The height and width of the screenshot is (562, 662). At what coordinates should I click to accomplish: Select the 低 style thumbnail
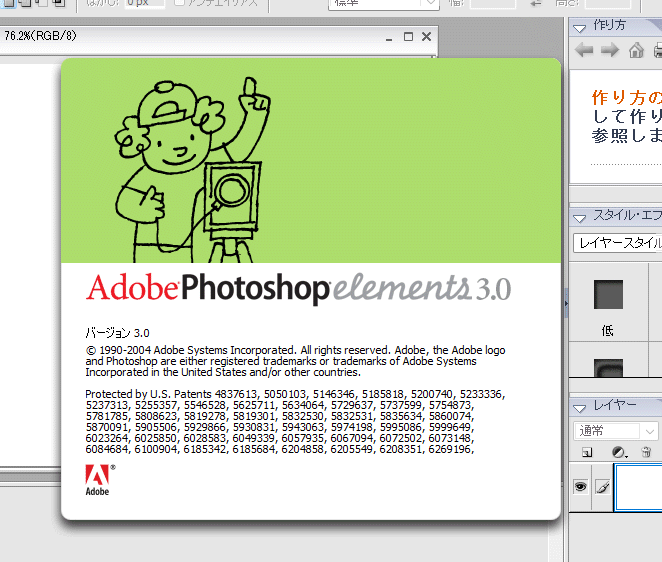[x=608, y=294]
